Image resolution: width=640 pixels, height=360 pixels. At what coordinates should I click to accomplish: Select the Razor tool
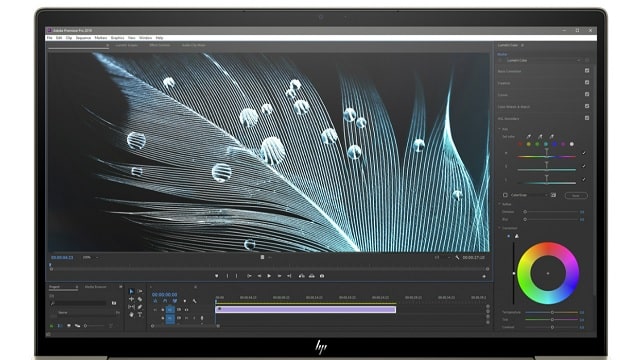coord(140,299)
